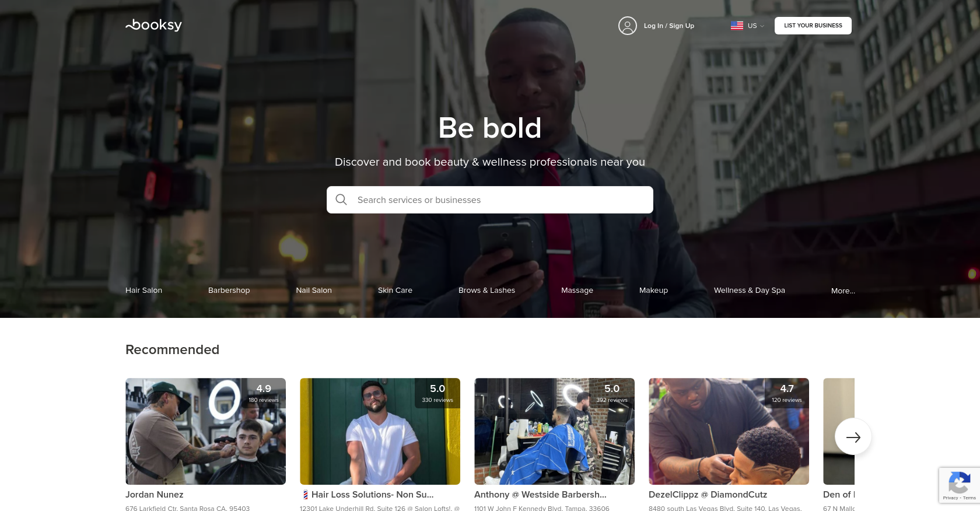Click the Search services or businesses field
Screen dimensions: 980x511
490,199
